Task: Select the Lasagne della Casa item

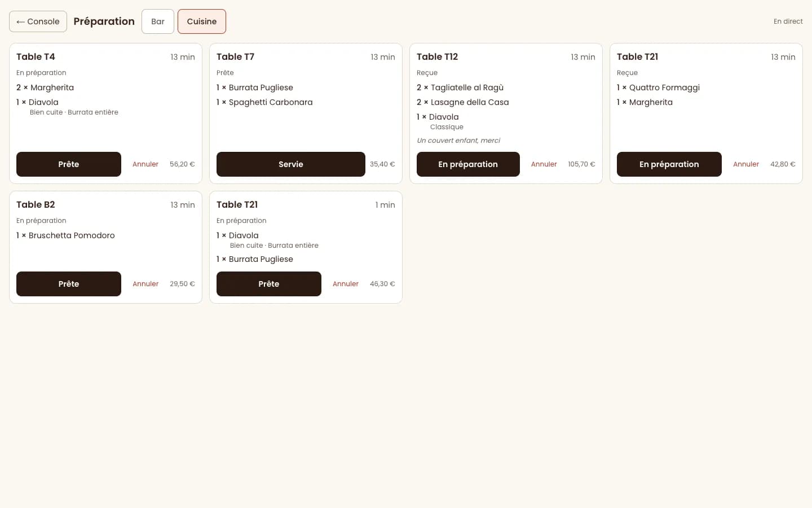Action: coord(470,102)
